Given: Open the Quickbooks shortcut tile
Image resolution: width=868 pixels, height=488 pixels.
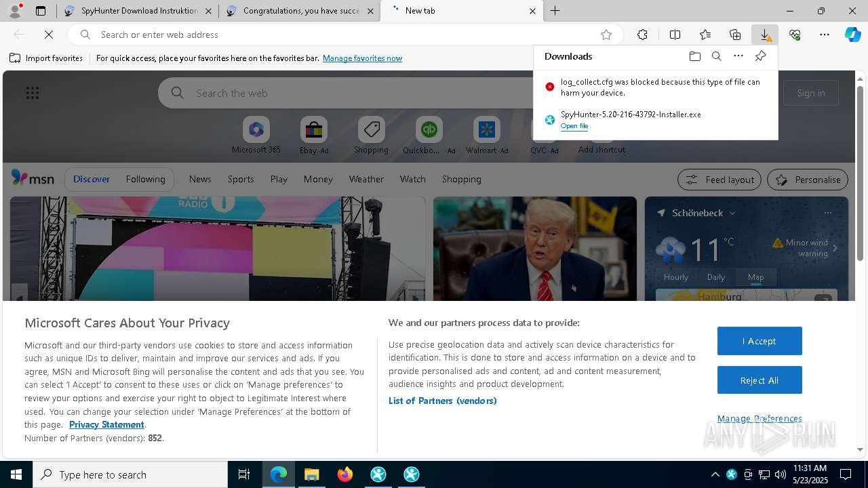Looking at the screenshot, I should pyautogui.click(x=429, y=136).
